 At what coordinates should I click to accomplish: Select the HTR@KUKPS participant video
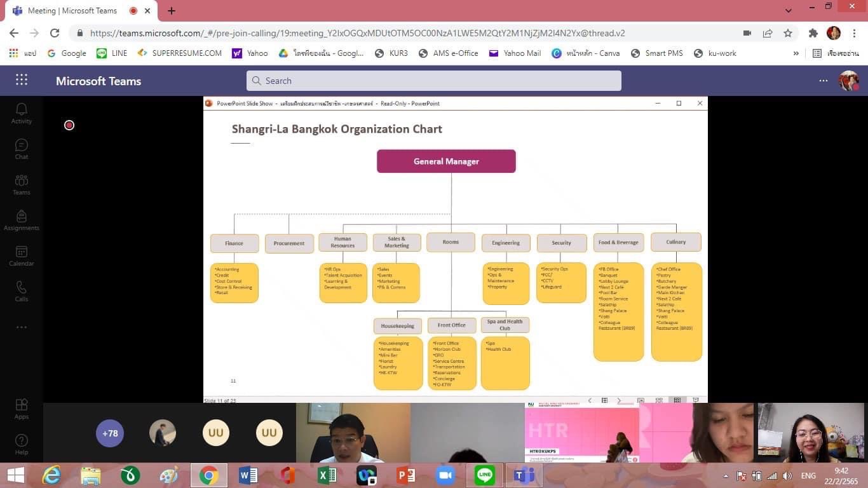pyautogui.click(x=581, y=433)
